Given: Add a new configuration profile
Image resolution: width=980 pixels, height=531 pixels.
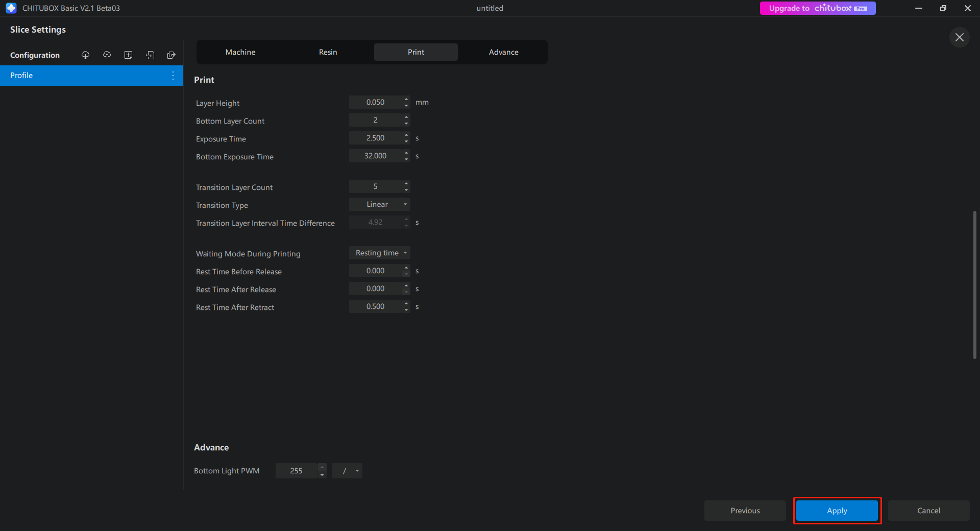Looking at the screenshot, I should (128, 55).
